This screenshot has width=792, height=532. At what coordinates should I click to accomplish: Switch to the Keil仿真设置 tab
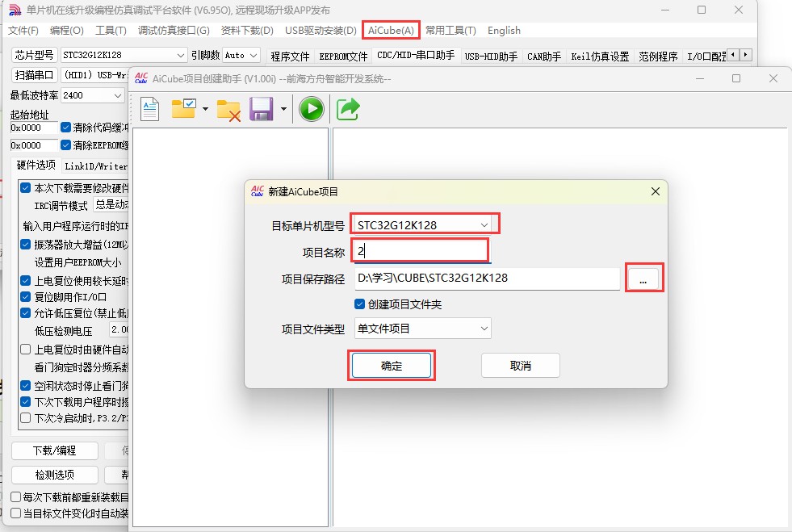600,56
